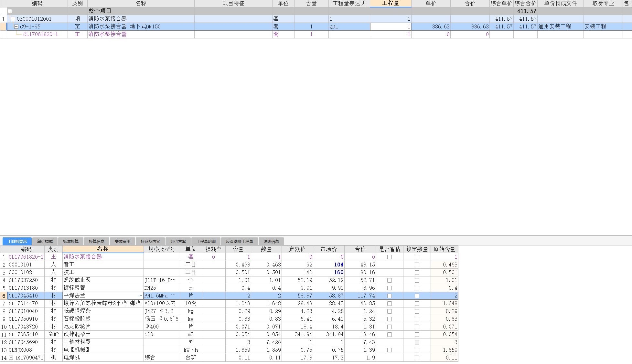Open ellipsis button in 平焊法兰 name cell

click(x=140, y=296)
